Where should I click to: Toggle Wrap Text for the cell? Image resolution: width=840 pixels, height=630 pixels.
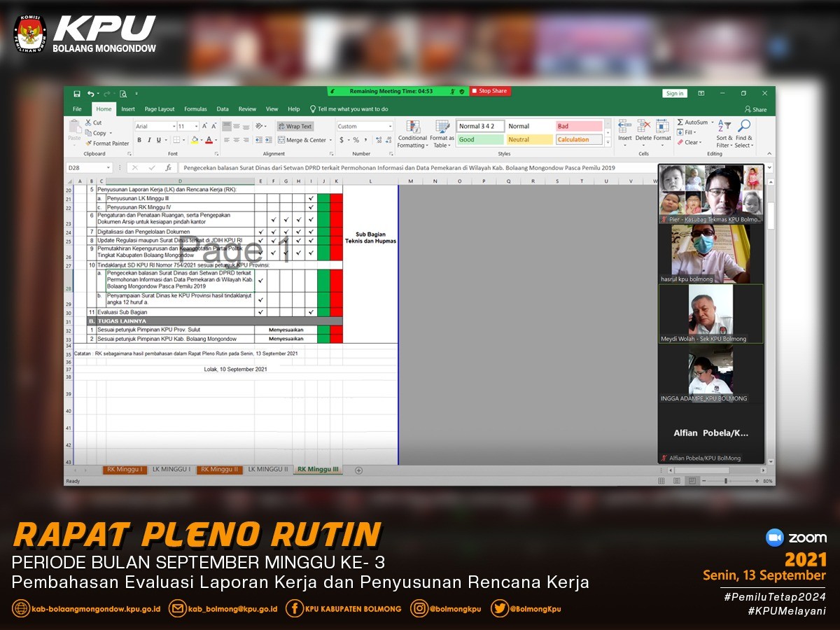(295, 127)
